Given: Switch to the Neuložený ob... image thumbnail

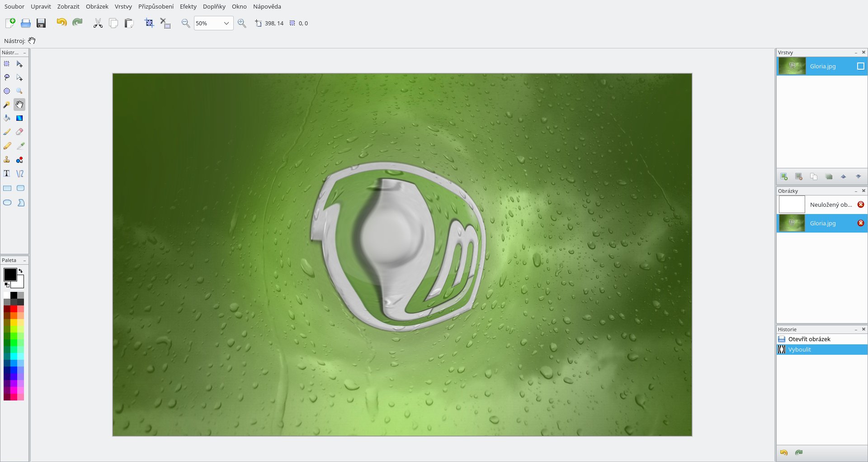Looking at the screenshot, I should (792, 205).
